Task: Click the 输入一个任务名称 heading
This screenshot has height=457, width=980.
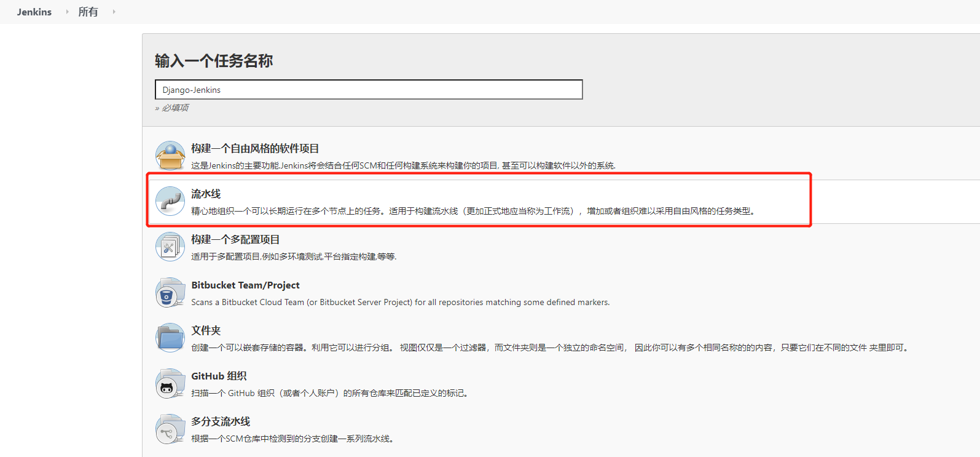Action: click(214, 61)
